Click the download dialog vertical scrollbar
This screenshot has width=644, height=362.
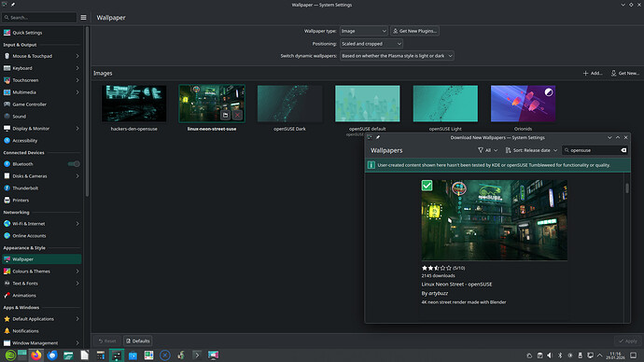coord(627,188)
